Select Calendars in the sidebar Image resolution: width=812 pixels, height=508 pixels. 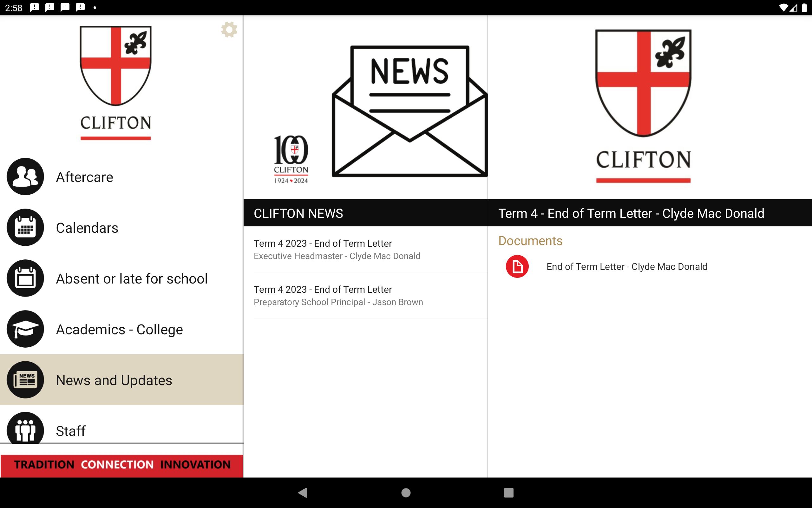point(87,228)
